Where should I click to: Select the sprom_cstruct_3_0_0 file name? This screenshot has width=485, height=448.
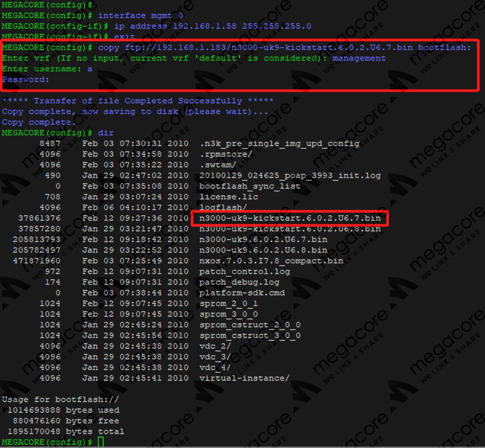click(250, 335)
